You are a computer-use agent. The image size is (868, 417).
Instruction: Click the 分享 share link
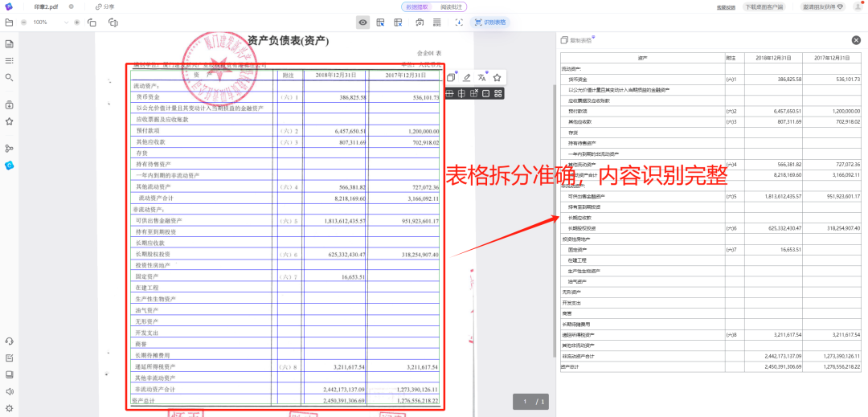[x=104, y=6]
